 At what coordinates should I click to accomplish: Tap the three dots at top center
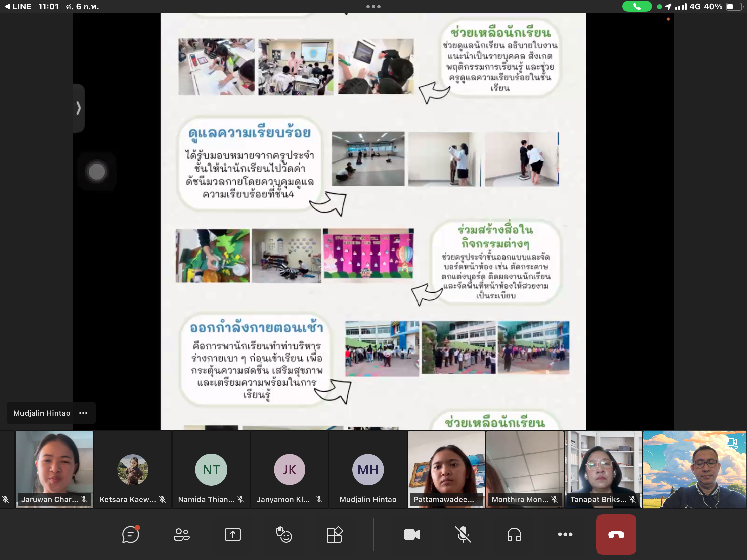click(373, 7)
